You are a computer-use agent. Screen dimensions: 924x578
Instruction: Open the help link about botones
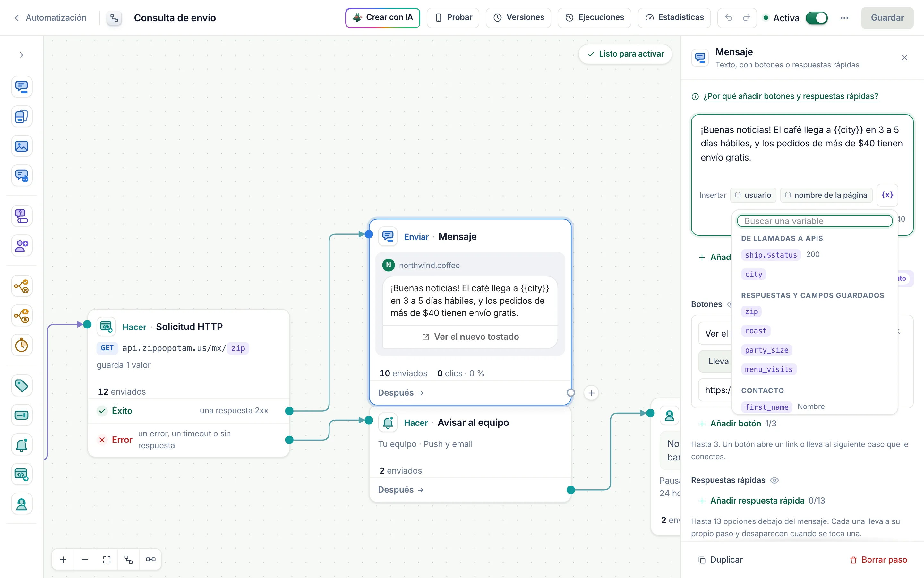pos(790,96)
